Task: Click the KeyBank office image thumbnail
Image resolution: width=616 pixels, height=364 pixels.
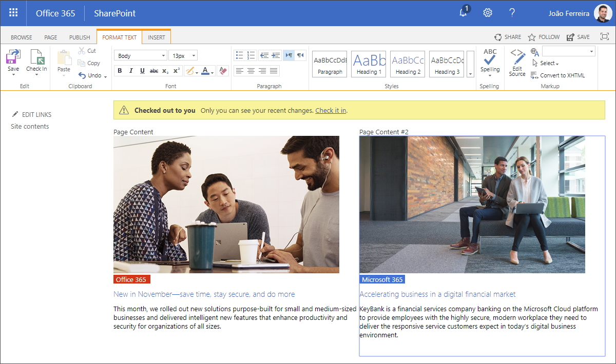Action: coord(472,204)
